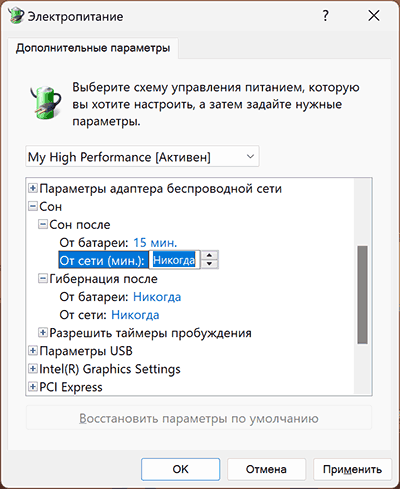Image resolution: width=400 pixels, height=489 pixels.
Task: Increase sleep minutes with up spinner arrow
Action: click(209, 256)
